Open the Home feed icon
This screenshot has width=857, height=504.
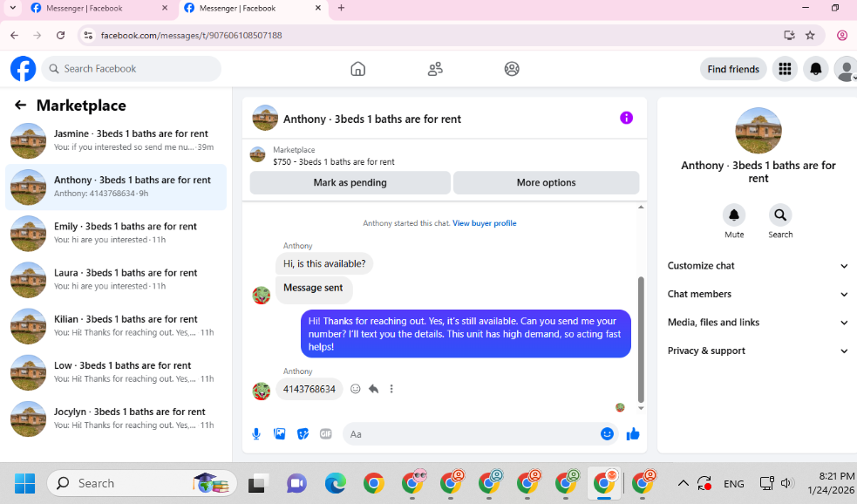coord(358,69)
